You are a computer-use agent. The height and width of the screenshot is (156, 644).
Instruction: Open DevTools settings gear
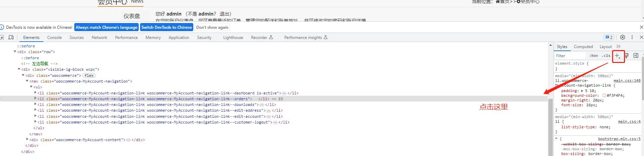tap(623, 37)
